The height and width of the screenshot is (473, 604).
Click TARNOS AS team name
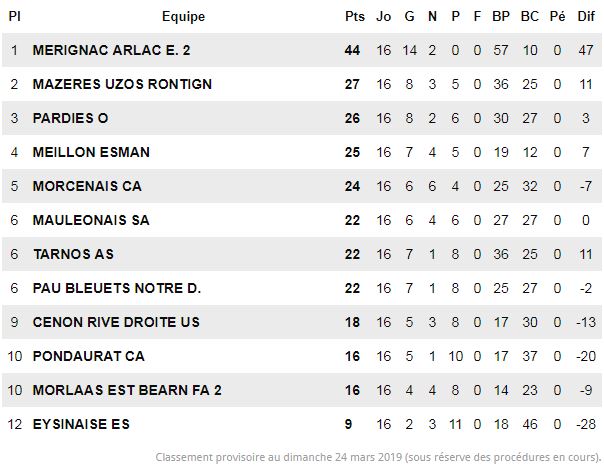click(73, 254)
